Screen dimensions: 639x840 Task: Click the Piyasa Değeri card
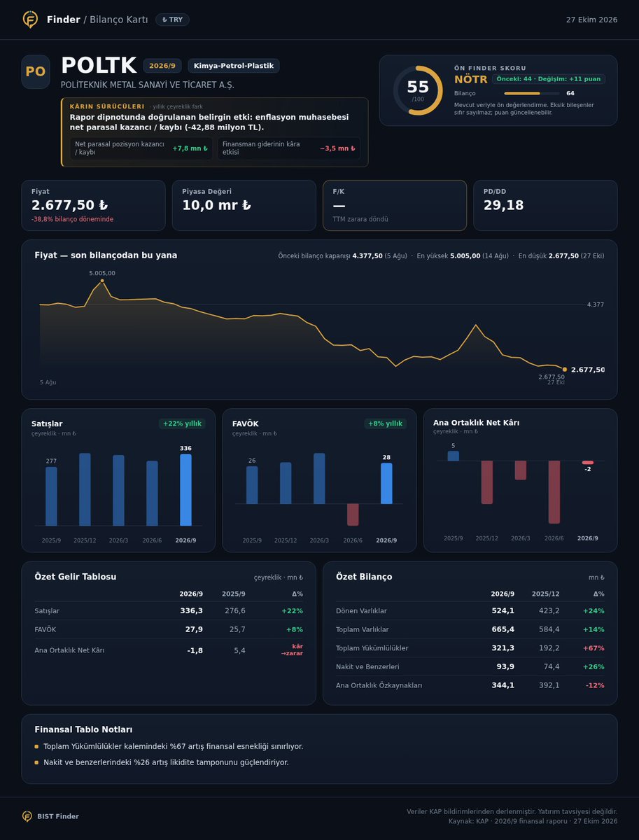coord(244,205)
